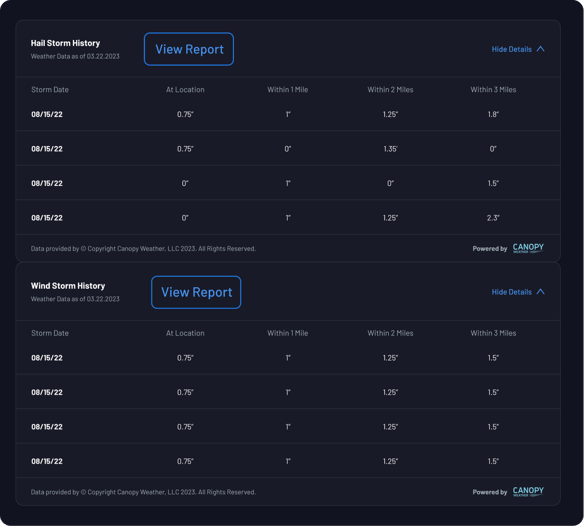Select Within 1 Mile header in Wind table
584x526 pixels.
(x=288, y=333)
